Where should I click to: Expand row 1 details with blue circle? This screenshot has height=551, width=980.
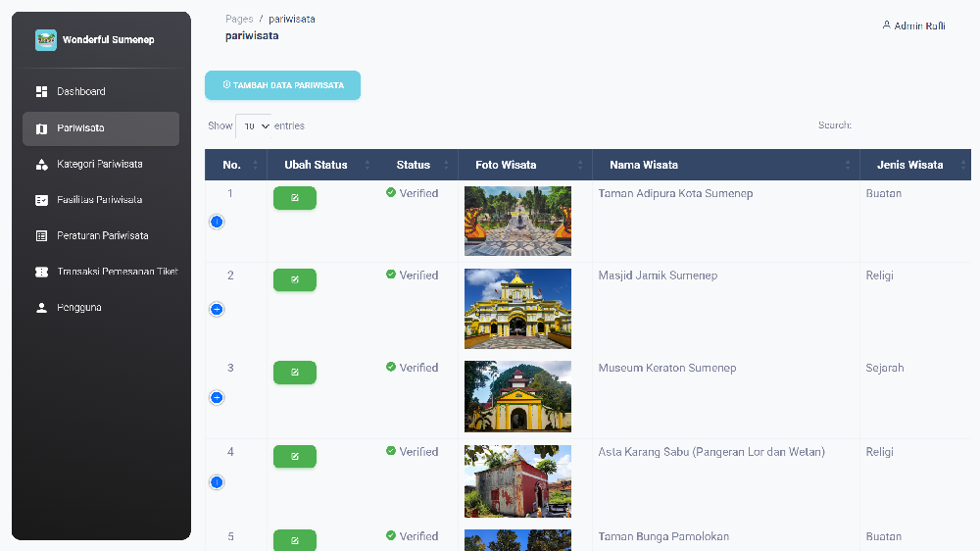tap(217, 222)
